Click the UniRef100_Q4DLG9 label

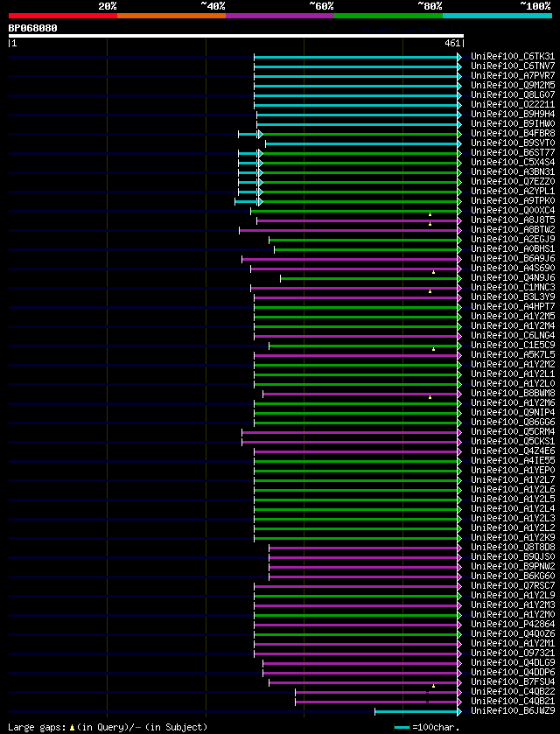tap(513, 663)
